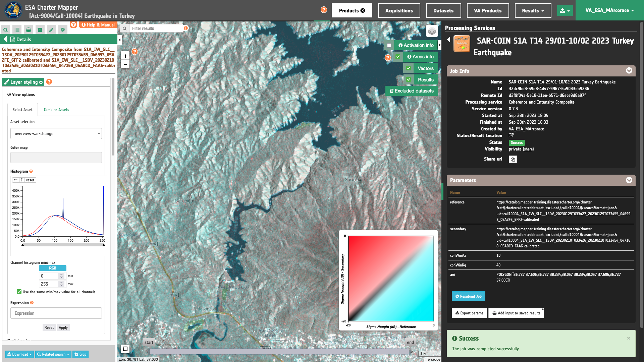Click the histogram range slider's right handle
The image size is (644, 362).
104,245
